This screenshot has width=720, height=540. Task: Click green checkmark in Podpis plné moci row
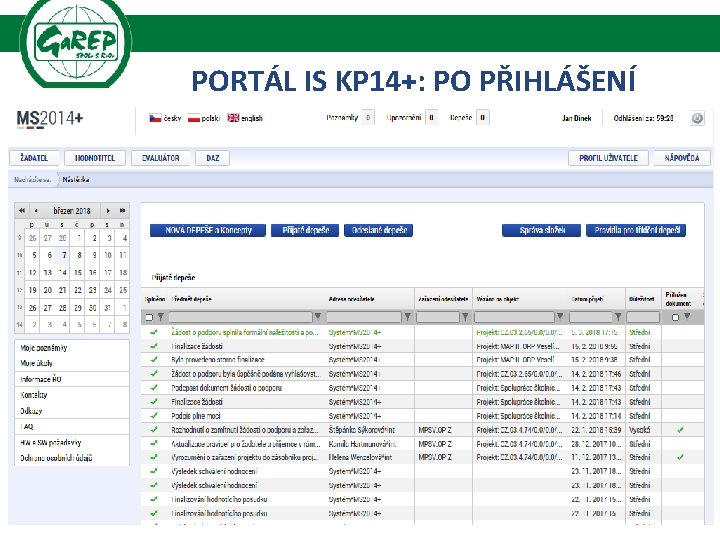point(154,416)
